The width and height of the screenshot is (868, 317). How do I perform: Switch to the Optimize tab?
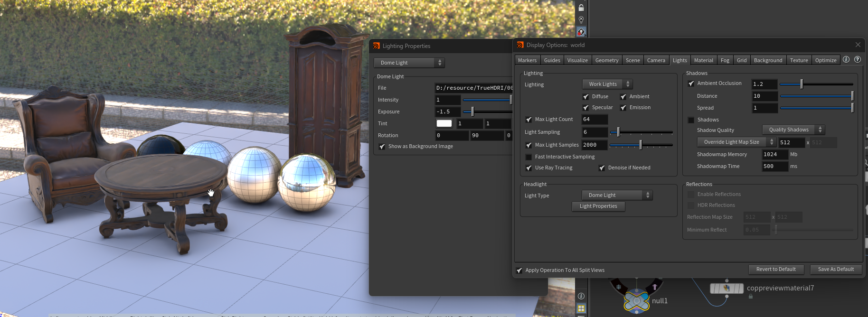[826, 60]
